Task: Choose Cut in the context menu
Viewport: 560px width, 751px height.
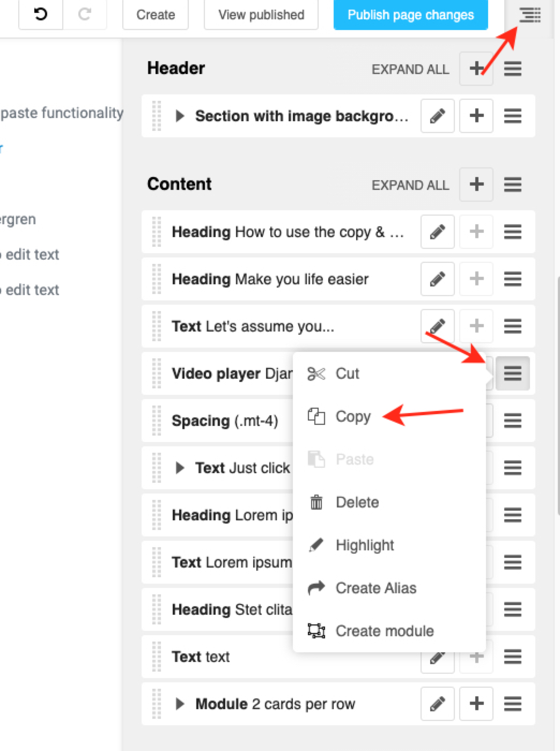Action: pos(347,373)
